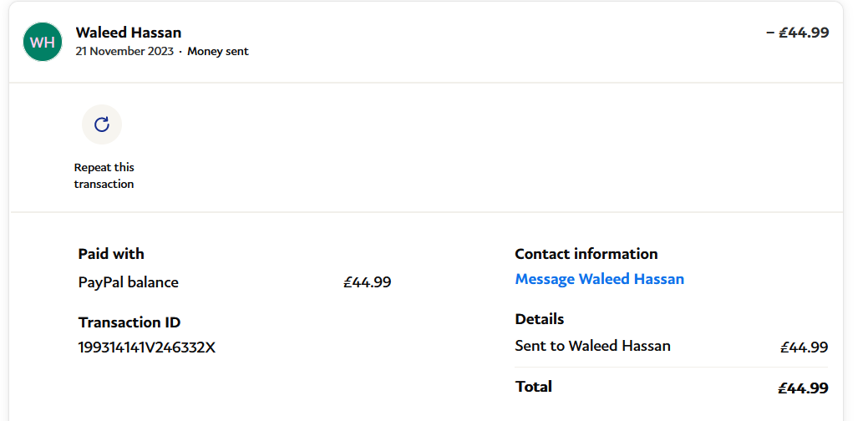Click the negative £44.99 amount in header
Image resolution: width=868 pixels, height=421 pixels.
coord(797,33)
